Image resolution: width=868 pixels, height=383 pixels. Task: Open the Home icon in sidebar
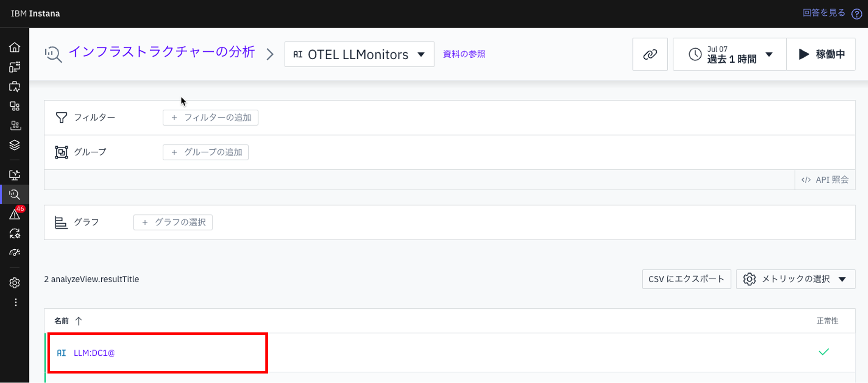[x=14, y=47]
